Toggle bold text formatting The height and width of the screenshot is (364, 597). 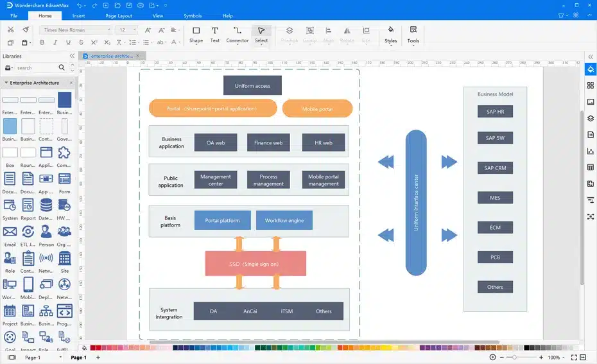point(42,42)
